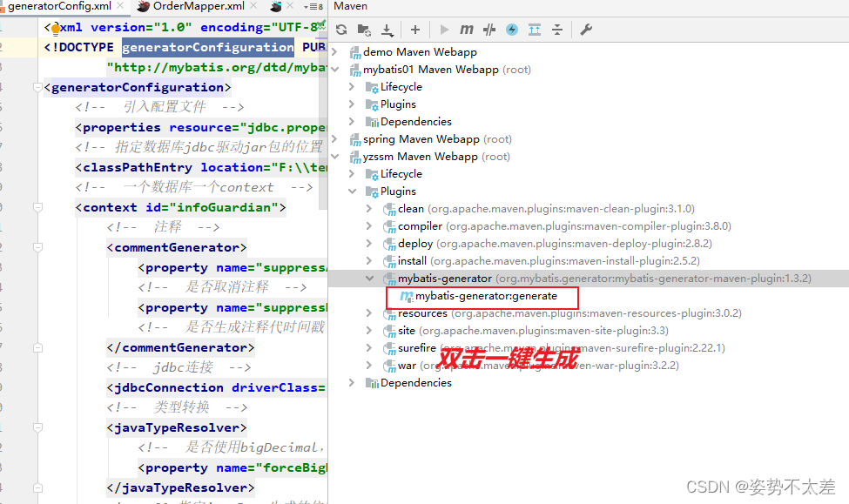849x504 pixels.
Task: Expand the compiler plugin node
Action: [369, 225]
